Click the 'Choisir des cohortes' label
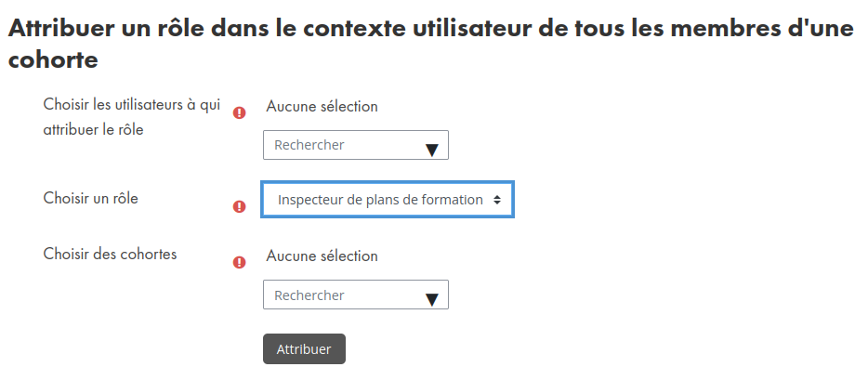868x367 pixels. 111,254
